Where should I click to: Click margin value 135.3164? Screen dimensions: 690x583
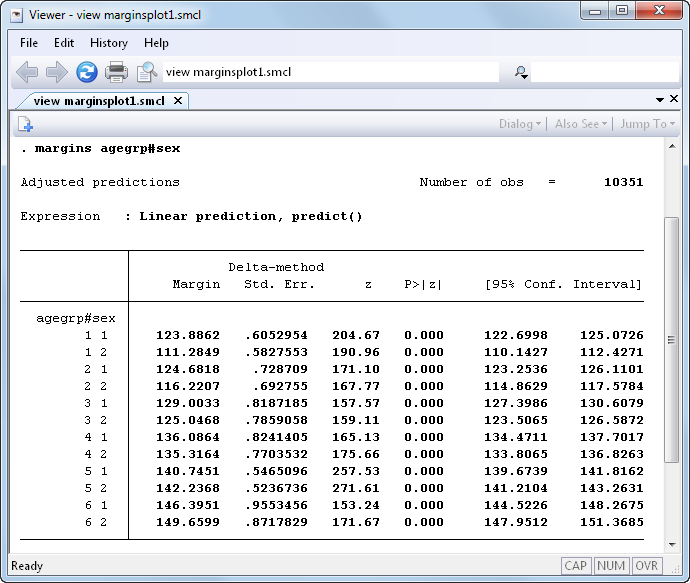click(x=188, y=454)
